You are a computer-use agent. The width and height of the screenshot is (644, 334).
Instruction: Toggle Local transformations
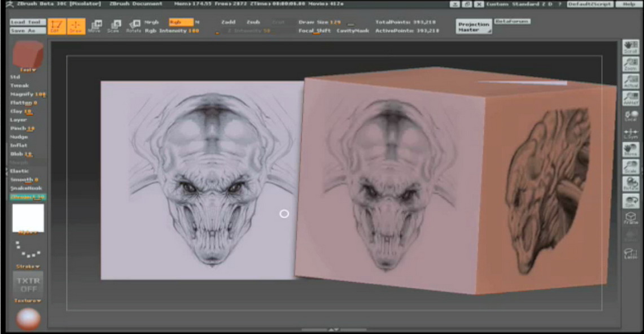click(x=630, y=116)
